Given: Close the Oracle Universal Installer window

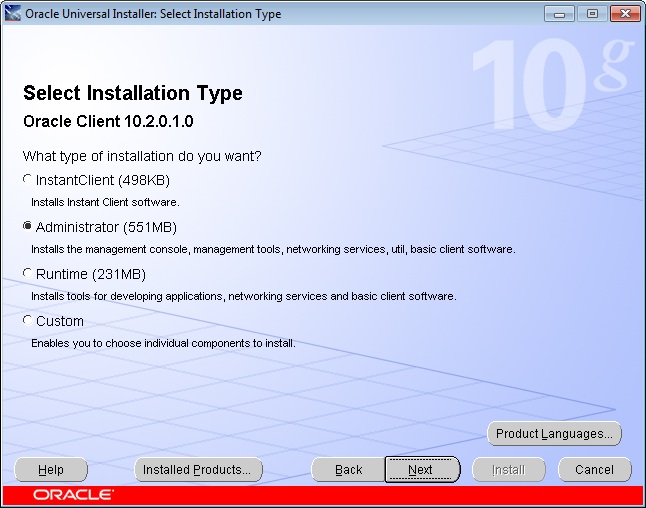Looking at the screenshot, I should point(625,14).
